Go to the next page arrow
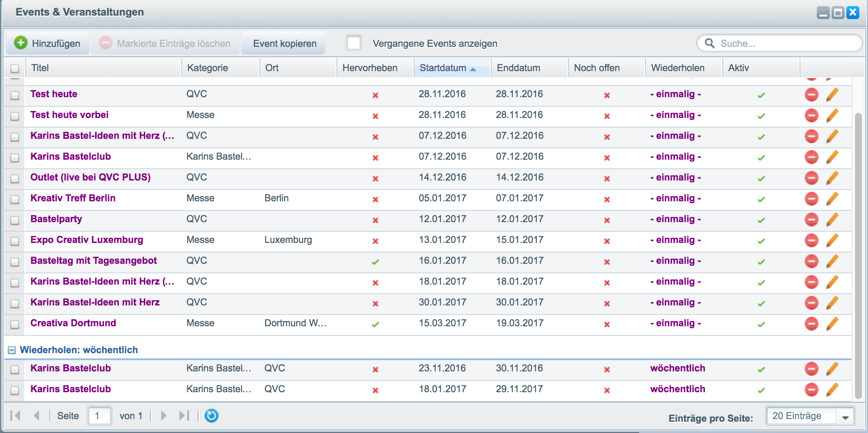This screenshot has width=868, height=433. 163,416
